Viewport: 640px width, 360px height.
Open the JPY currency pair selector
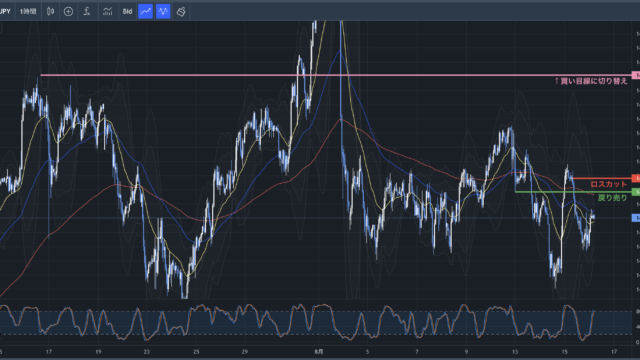pyautogui.click(x=5, y=11)
